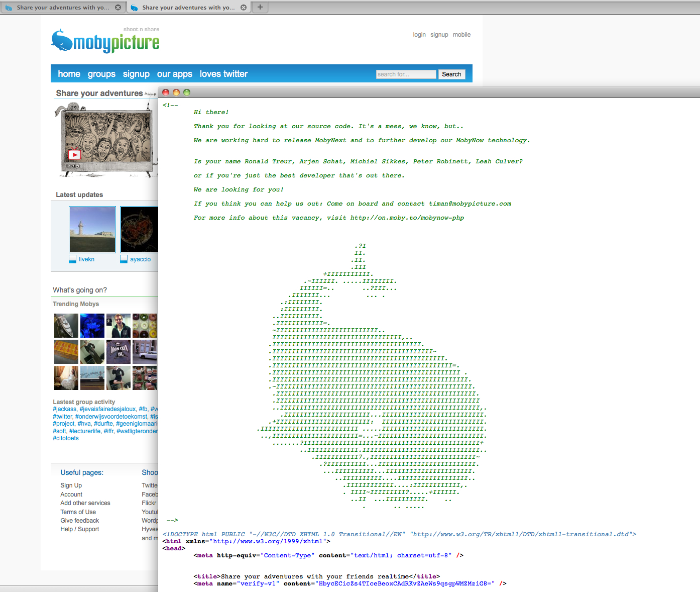Open a new tab with plus button
The width and height of the screenshot is (700, 592).
260,7
